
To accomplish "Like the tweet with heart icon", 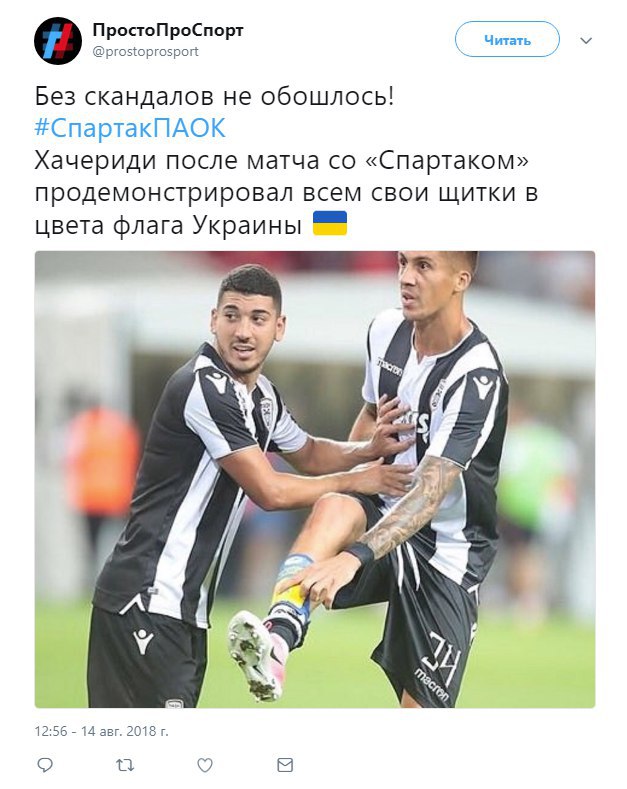I will (x=204, y=765).
